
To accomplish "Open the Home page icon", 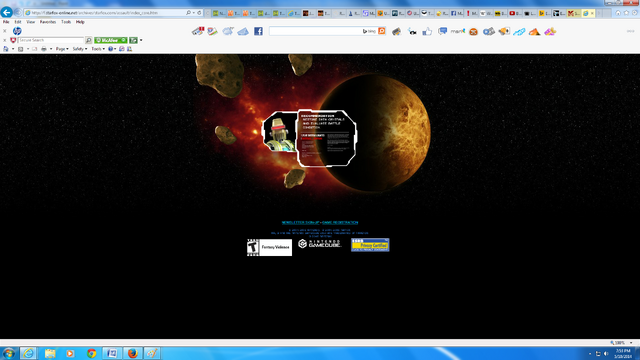I will [618, 13].
